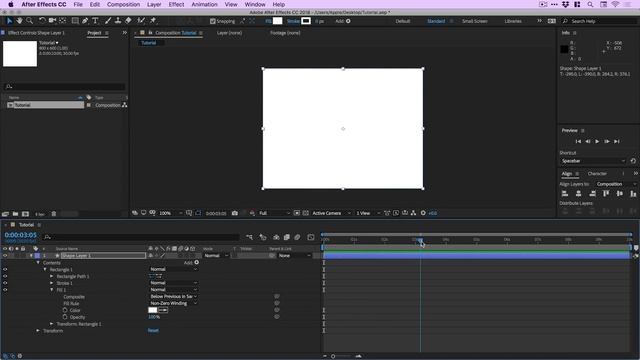Click the white Fill color swatch in toolbar
Viewport: 640px width, 360px height.
point(278,21)
